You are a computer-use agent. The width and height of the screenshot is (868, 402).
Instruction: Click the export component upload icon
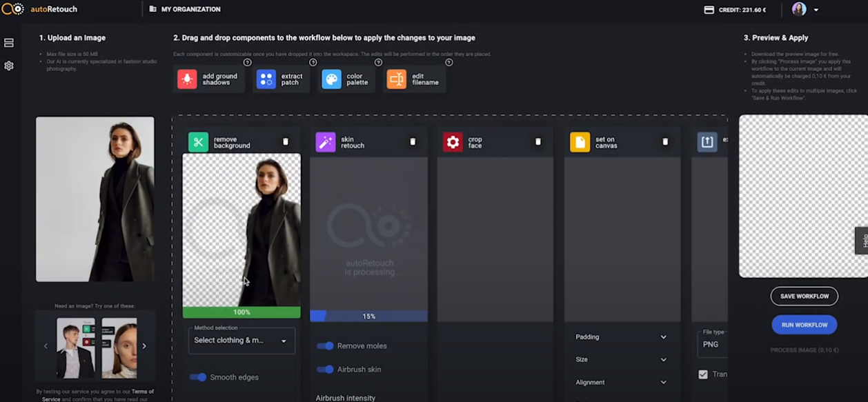[707, 142]
